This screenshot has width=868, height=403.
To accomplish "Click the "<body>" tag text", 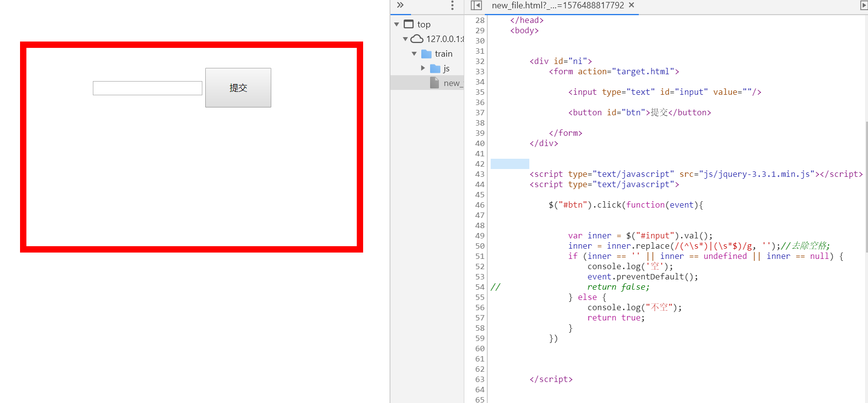I will coord(524,31).
